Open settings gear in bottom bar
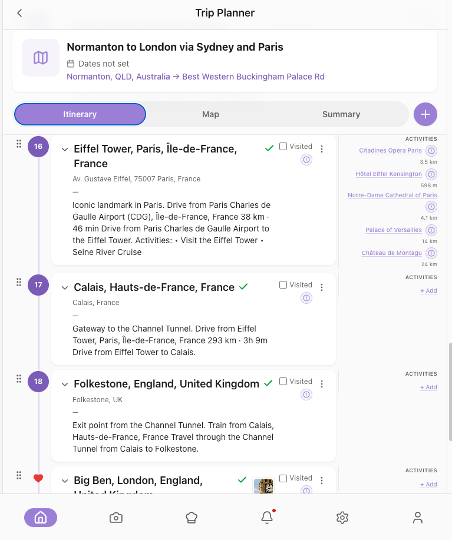The image size is (452, 540). (342, 517)
